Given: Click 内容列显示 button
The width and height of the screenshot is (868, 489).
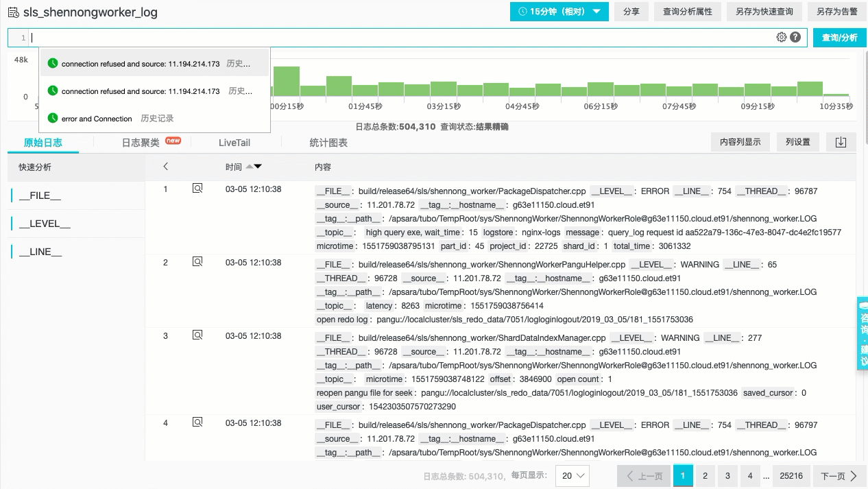Looking at the screenshot, I should [740, 142].
